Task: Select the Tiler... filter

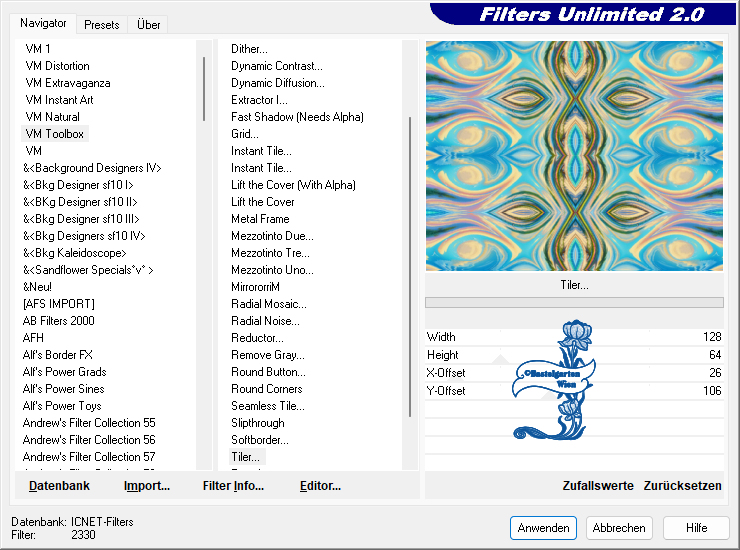Action: pyautogui.click(x=246, y=457)
